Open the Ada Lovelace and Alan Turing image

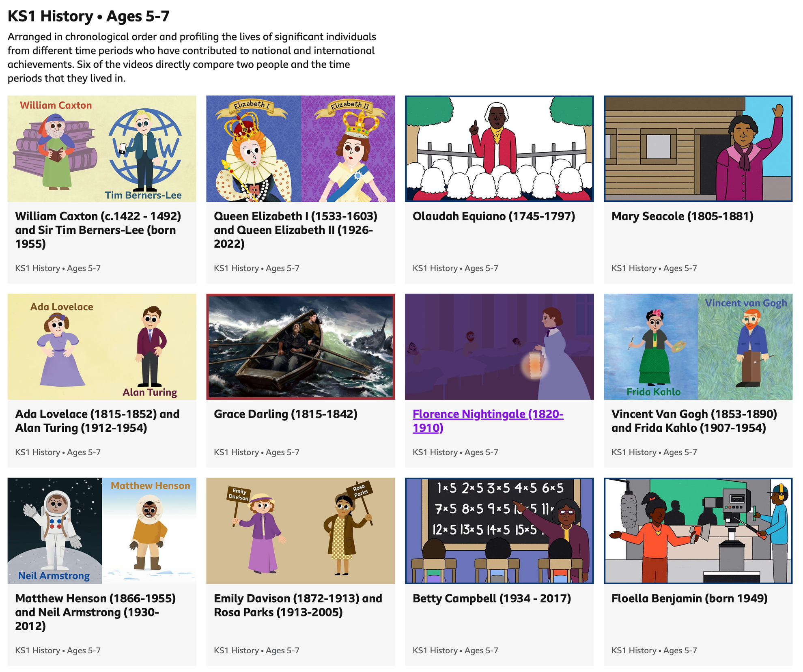(102, 347)
